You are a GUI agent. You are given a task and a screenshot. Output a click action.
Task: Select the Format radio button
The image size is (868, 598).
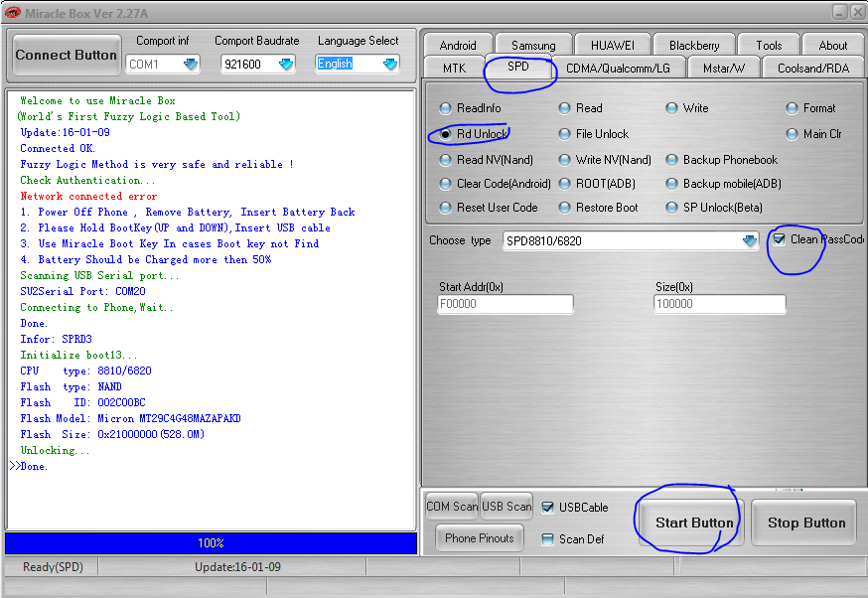coord(792,108)
